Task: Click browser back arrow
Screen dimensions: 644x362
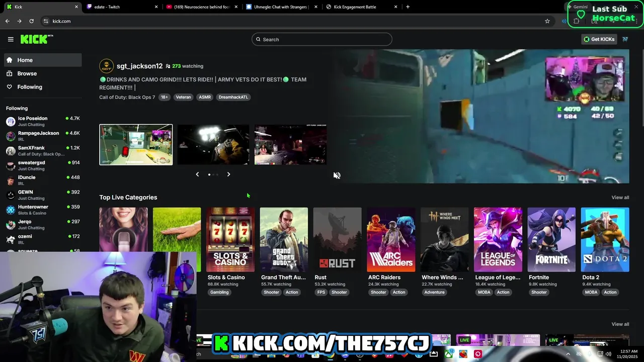Action: [x=7, y=21]
